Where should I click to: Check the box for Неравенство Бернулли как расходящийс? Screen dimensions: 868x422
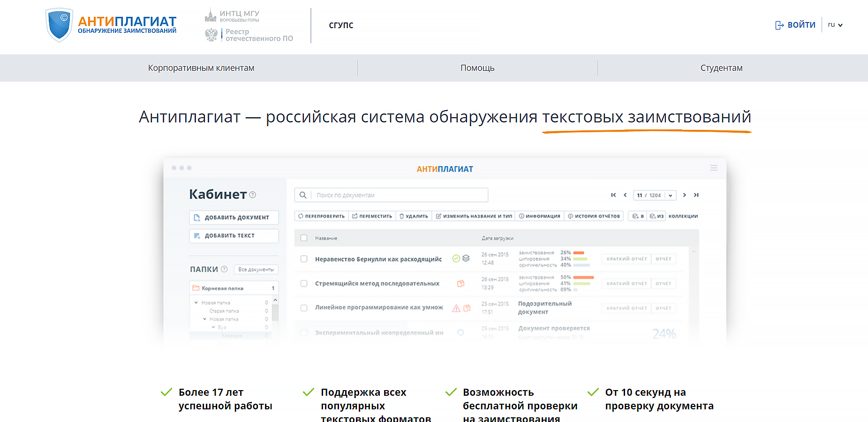[x=304, y=259]
